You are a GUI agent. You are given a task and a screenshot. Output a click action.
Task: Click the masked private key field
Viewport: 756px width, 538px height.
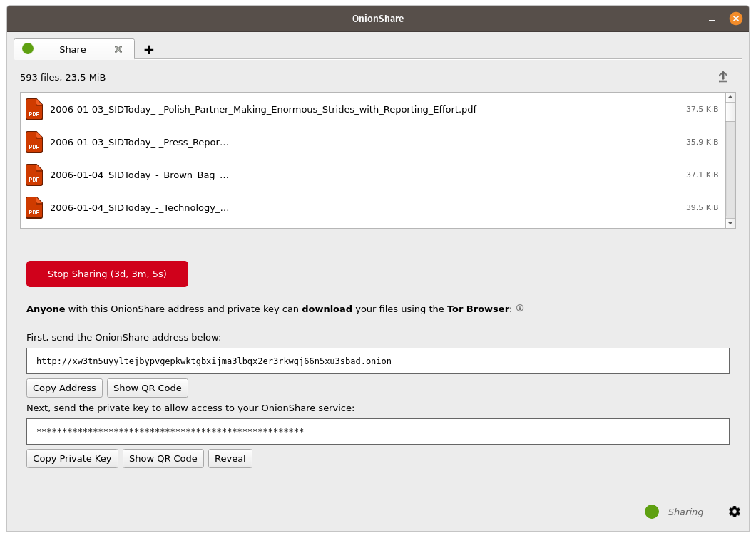[378, 432]
